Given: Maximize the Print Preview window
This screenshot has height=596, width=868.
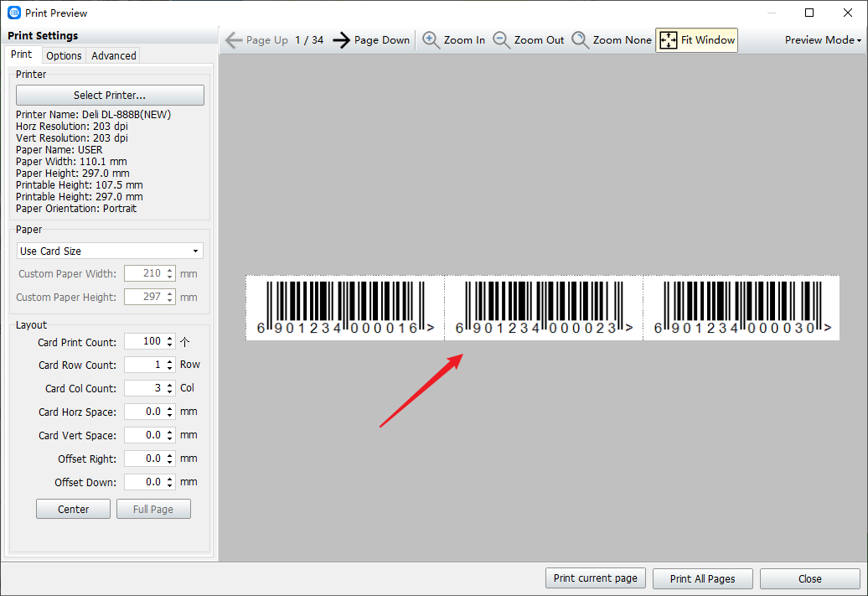Looking at the screenshot, I should click(809, 13).
